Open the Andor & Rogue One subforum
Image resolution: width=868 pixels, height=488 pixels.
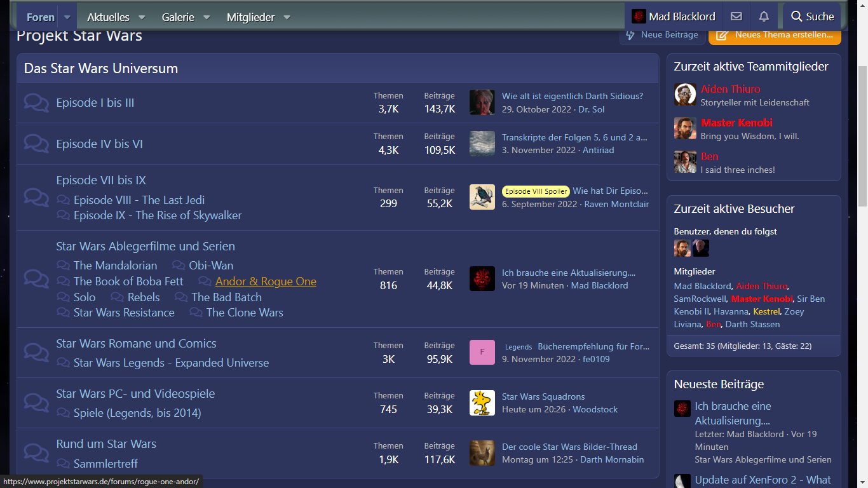(266, 281)
